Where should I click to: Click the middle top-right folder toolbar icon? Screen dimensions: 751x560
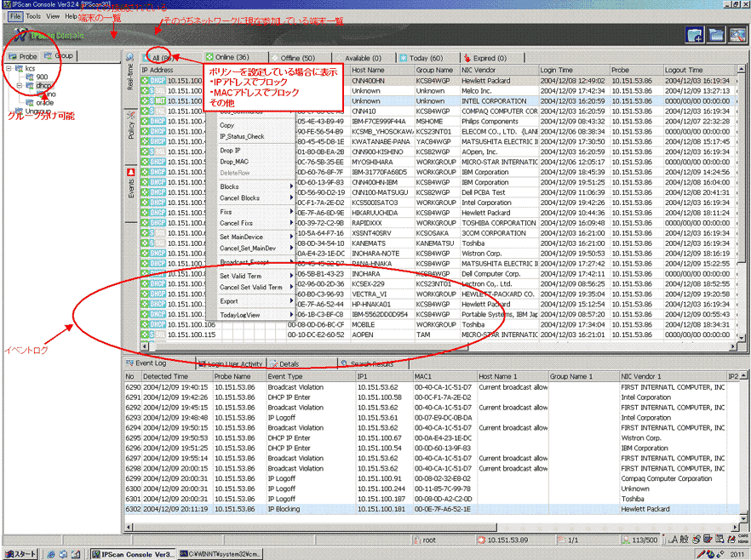[x=716, y=35]
